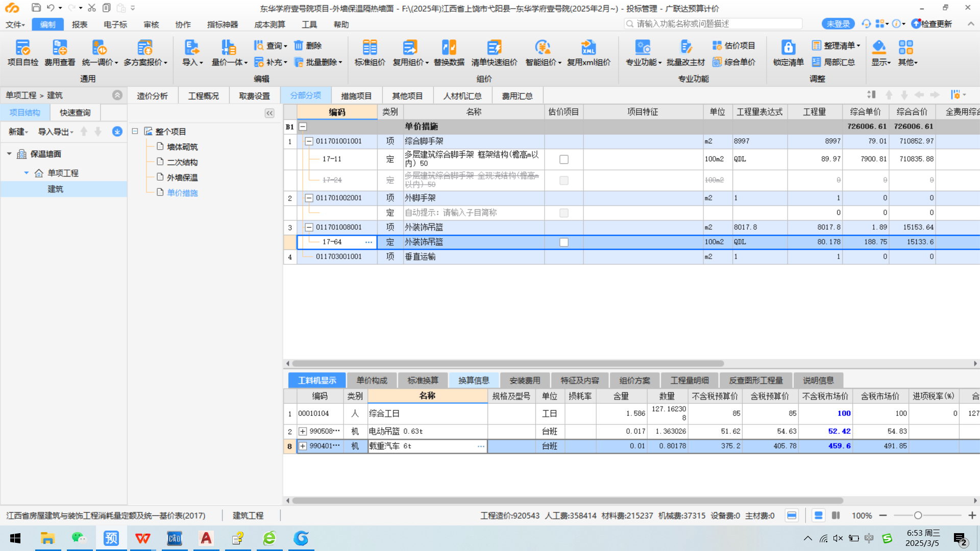
Task: Click the 检查更新 button
Action: tap(932, 24)
